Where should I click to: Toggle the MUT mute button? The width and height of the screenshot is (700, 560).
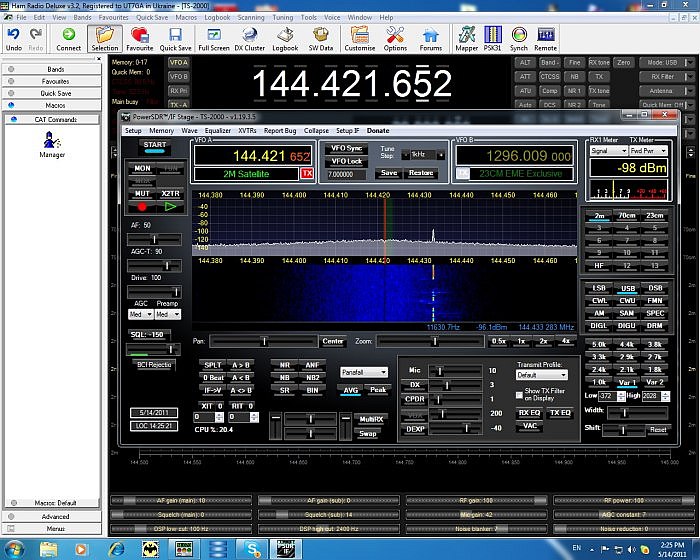[142, 193]
